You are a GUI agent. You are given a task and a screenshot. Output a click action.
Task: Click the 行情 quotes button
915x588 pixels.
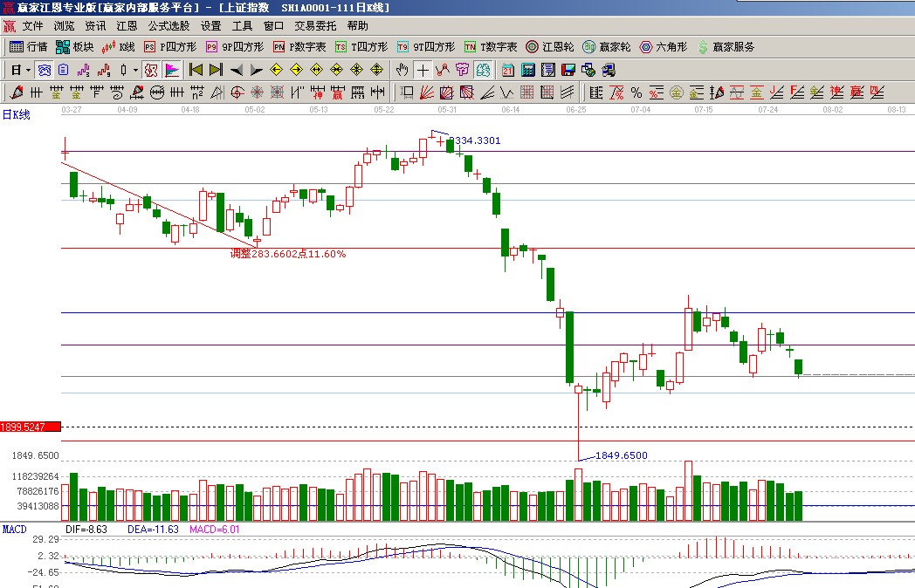tap(28, 47)
